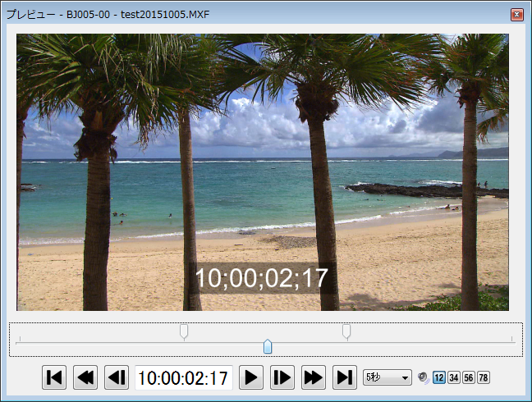Close the preview window
Viewport: 532px width, 402px height.
pos(517,15)
